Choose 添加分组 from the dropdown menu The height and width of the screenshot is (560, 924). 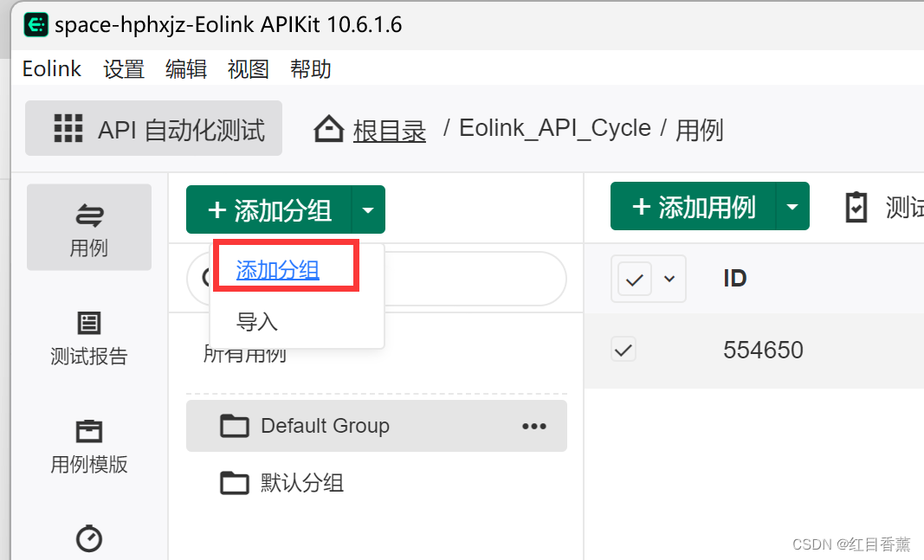coord(278,270)
